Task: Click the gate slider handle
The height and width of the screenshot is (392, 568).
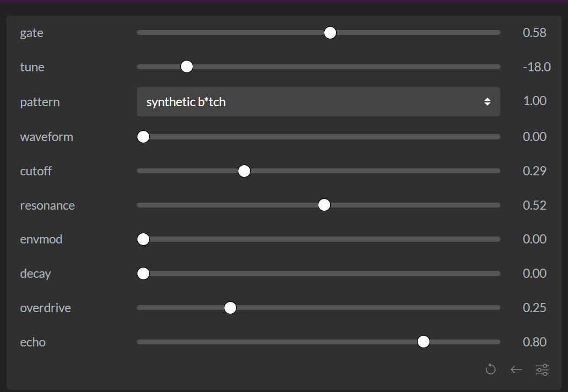Action: point(330,33)
